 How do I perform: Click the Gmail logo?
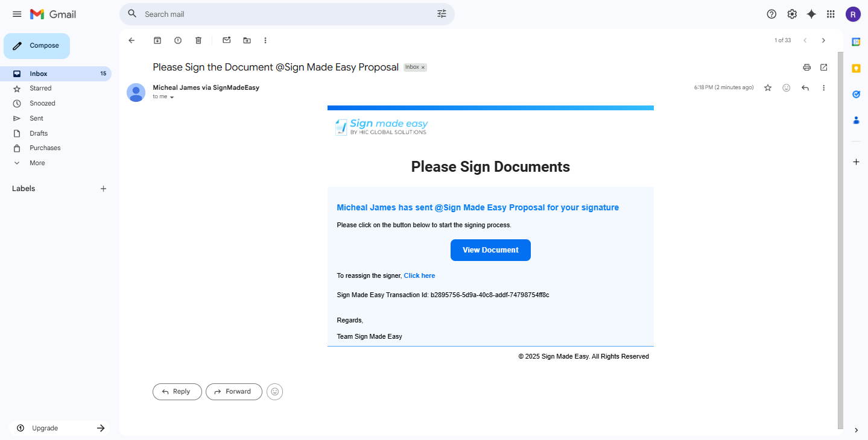pyautogui.click(x=53, y=14)
